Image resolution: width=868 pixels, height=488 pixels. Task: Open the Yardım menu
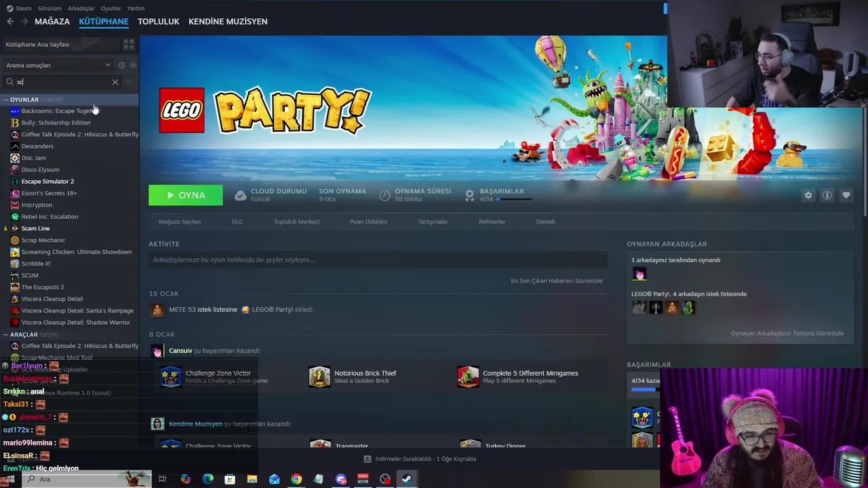[x=136, y=8]
